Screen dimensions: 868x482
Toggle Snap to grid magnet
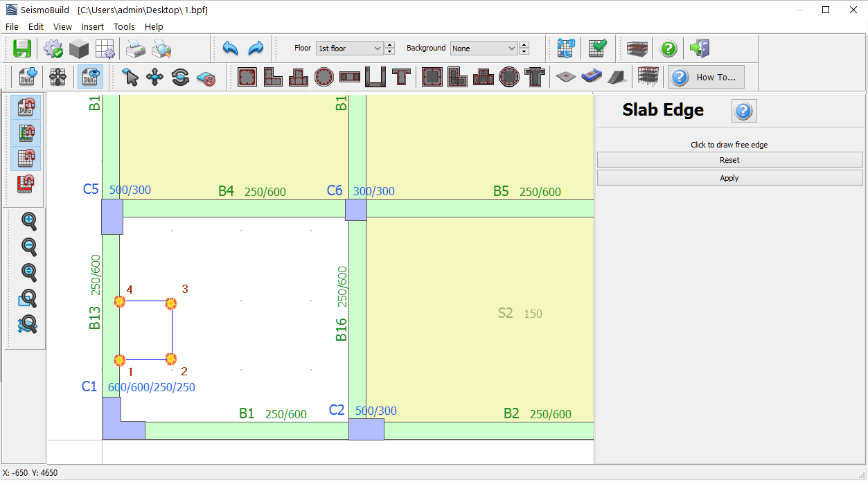coord(26,159)
